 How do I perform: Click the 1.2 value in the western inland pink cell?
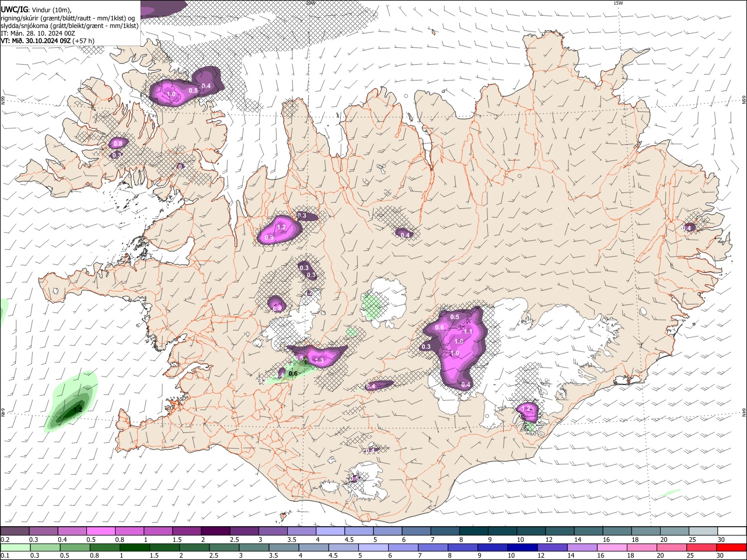click(281, 227)
